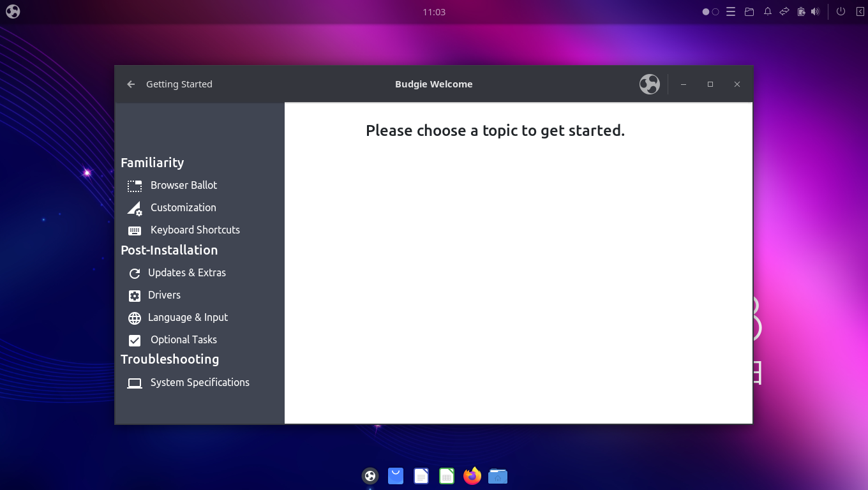This screenshot has width=868, height=490.
Task: Launch LibreOffice Calc from the dock
Action: pos(447,476)
